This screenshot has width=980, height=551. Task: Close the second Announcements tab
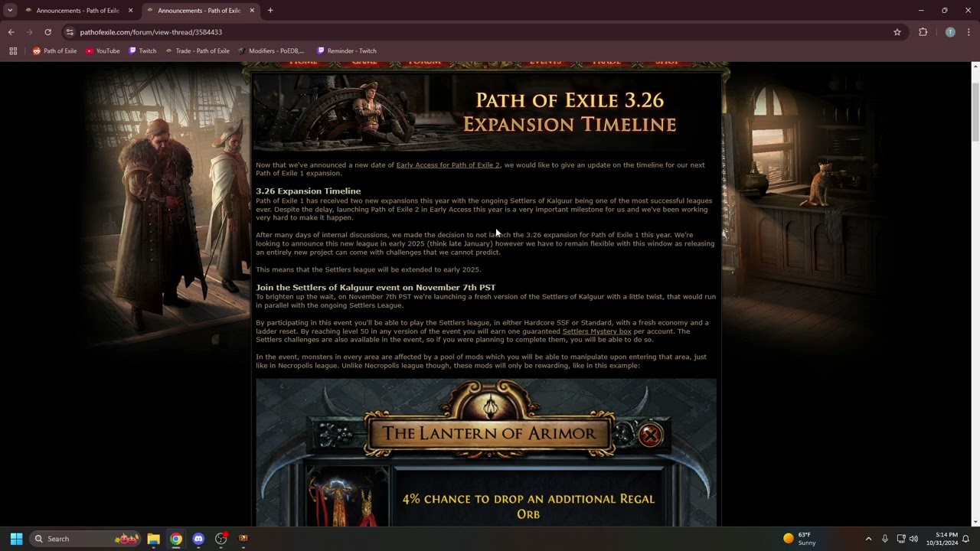pos(252,11)
